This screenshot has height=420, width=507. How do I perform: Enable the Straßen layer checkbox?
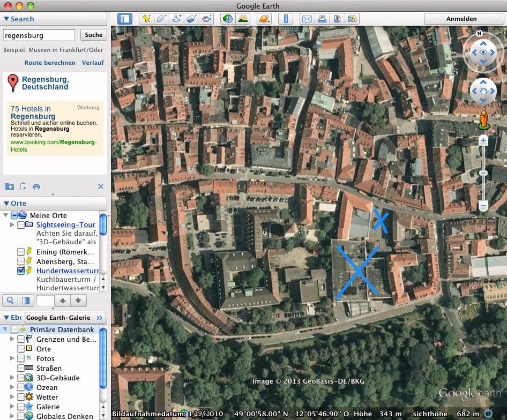(21, 368)
